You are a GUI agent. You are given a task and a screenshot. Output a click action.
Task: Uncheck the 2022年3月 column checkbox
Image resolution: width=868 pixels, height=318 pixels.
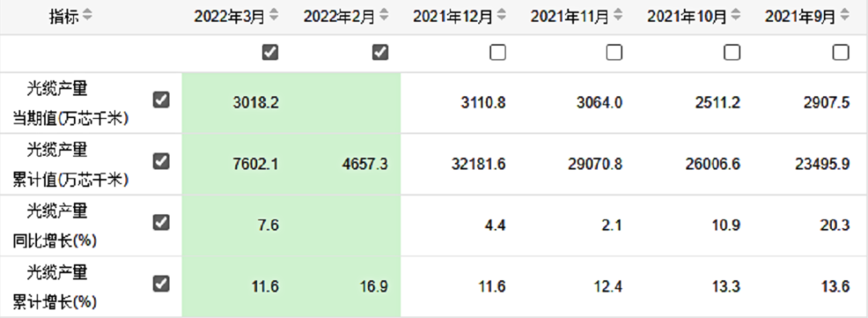click(270, 52)
